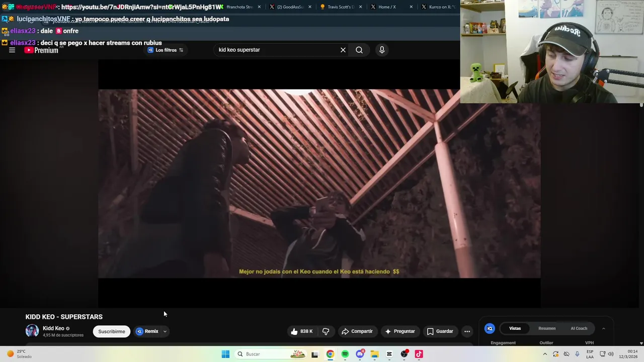The width and height of the screenshot is (644, 362).
Task: Close the Home / X browser tab
Action: click(411, 7)
